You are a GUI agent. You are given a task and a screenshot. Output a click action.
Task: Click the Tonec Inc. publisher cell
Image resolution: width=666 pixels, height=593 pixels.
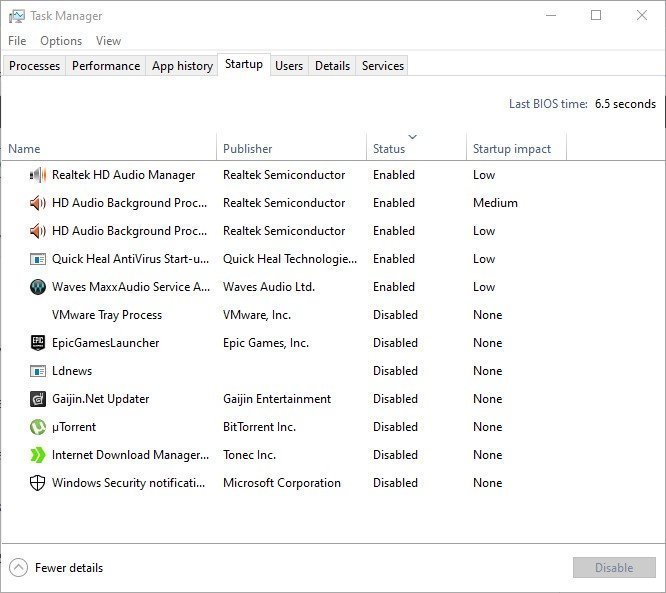(x=249, y=455)
